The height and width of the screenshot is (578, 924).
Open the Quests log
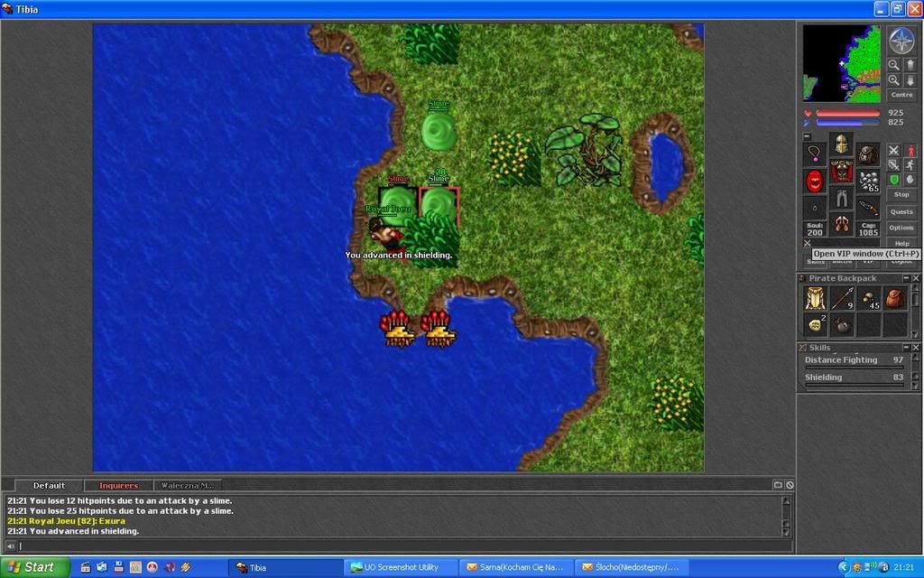coord(901,211)
